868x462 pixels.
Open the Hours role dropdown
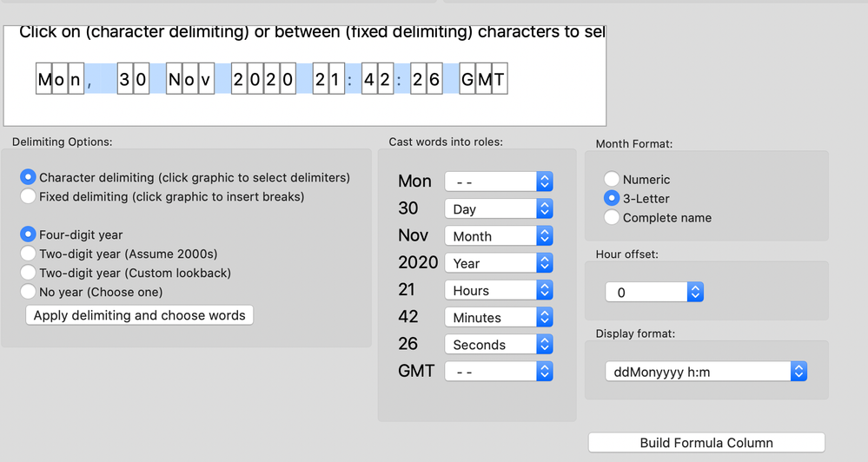coord(499,291)
